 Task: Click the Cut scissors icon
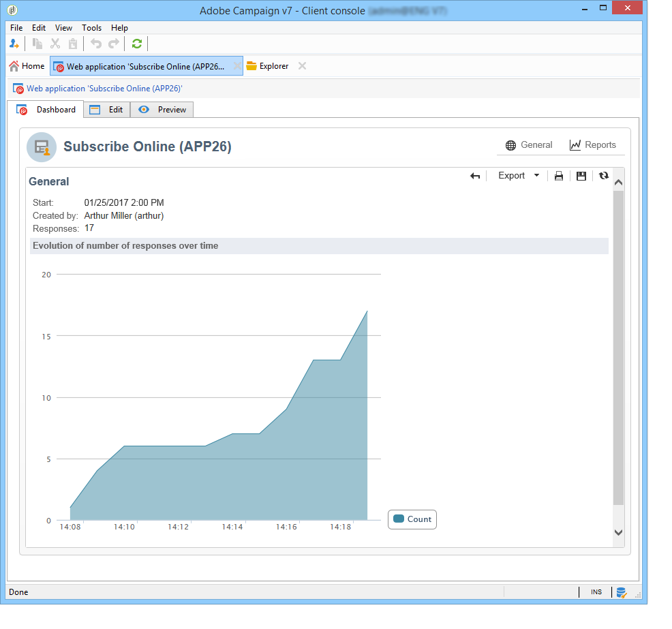[55, 44]
